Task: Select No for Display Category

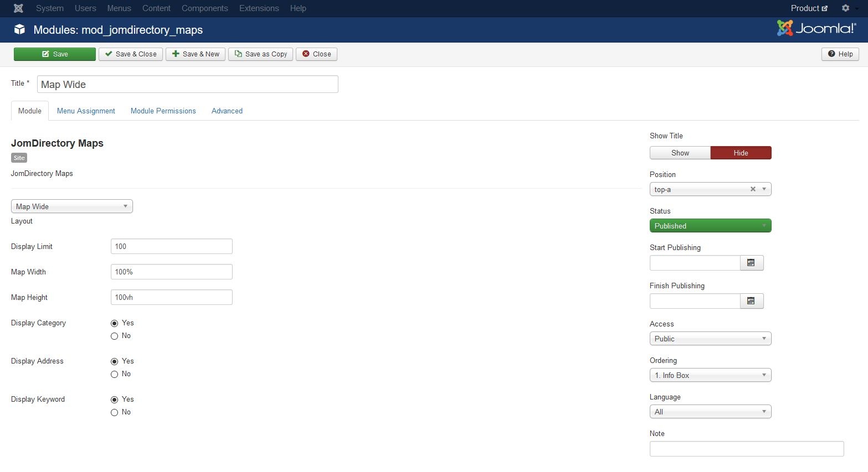Action: (x=114, y=336)
